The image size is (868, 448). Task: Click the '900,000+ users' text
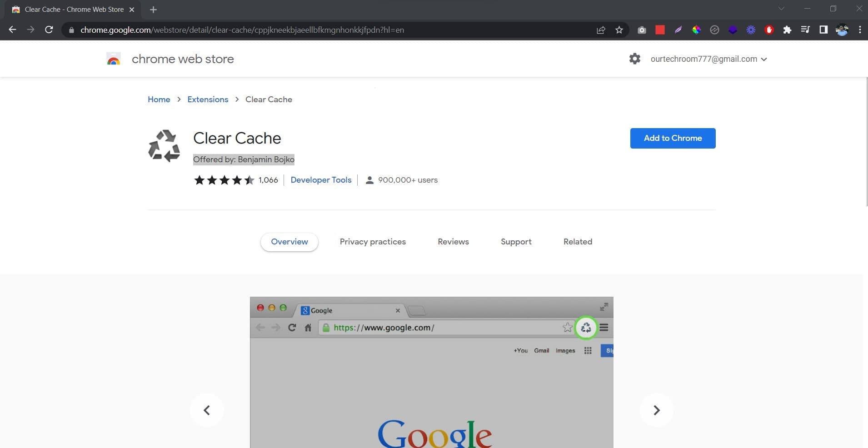click(x=408, y=180)
